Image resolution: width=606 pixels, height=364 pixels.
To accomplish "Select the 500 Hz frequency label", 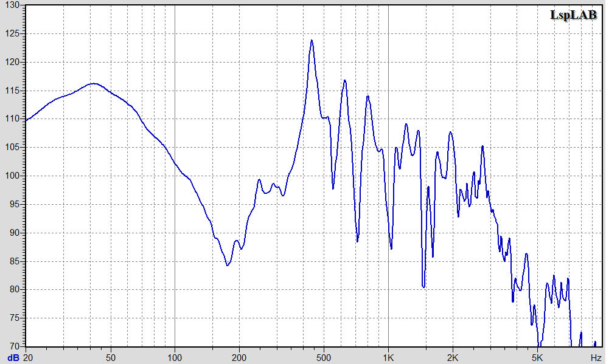I will 324,358.
